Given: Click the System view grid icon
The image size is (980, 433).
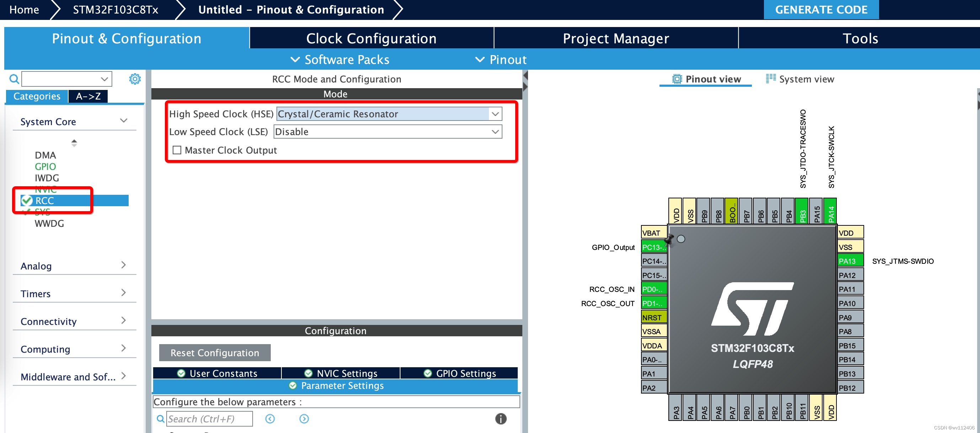Looking at the screenshot, I should 770,79.
